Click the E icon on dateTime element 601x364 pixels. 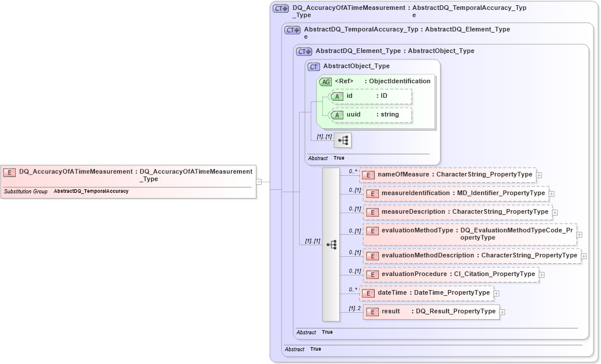point(368,293)
